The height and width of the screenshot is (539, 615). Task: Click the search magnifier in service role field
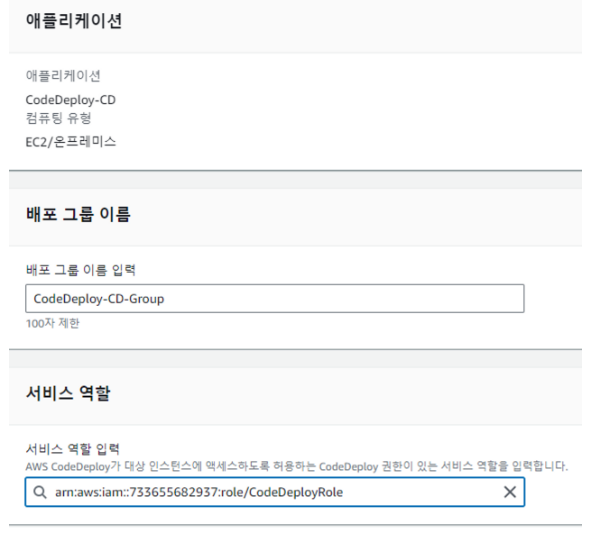click(x=40, y=492)
